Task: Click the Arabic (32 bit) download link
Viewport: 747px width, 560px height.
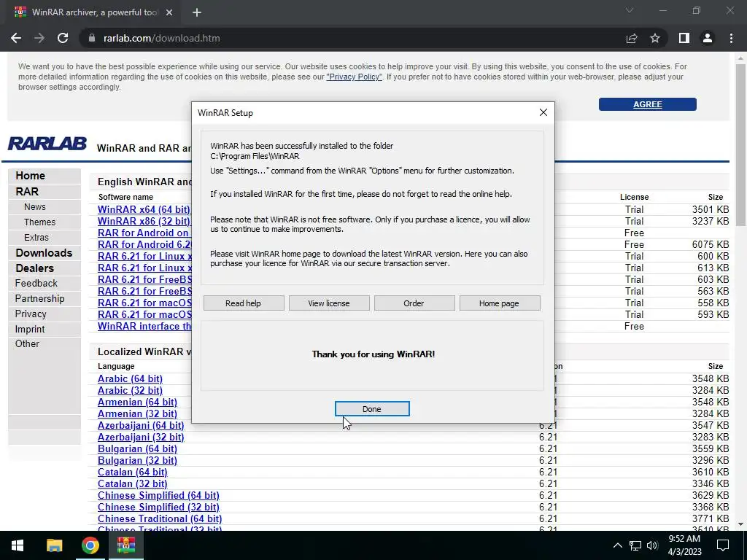Action: 130,390
